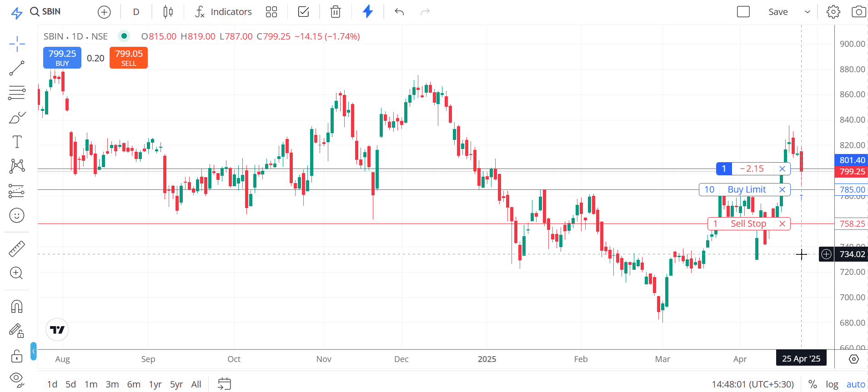Undo the last chart action
The image size is (868, 392).
click(x=399, y=12)
